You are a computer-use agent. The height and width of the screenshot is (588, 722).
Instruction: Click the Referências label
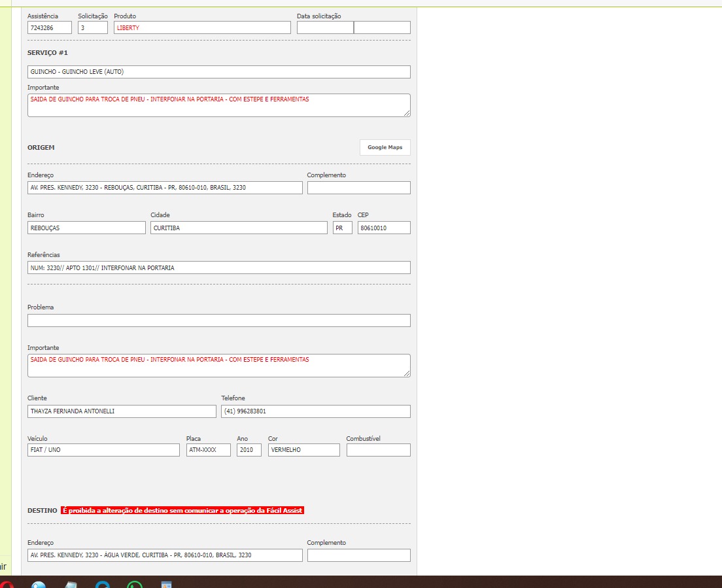coord(44,254)
